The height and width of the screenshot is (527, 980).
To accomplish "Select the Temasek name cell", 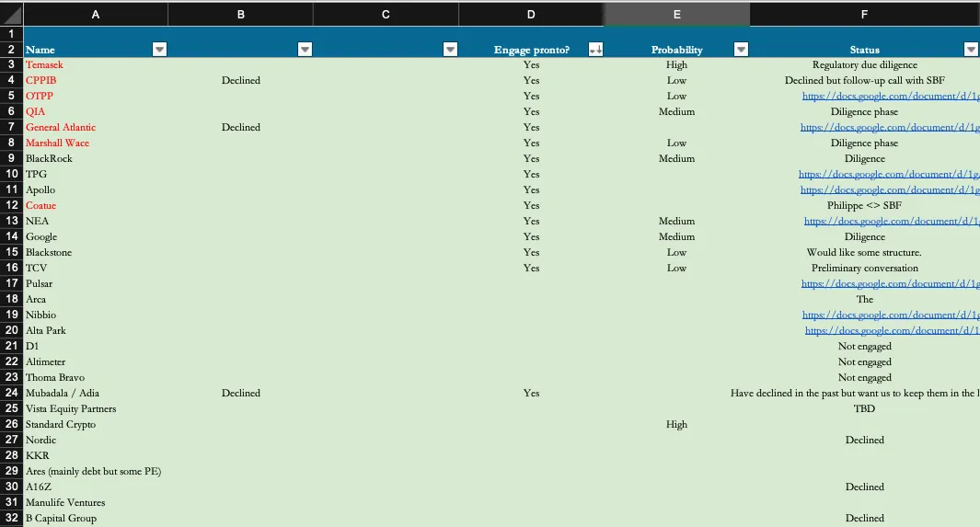I will point(96,65).
